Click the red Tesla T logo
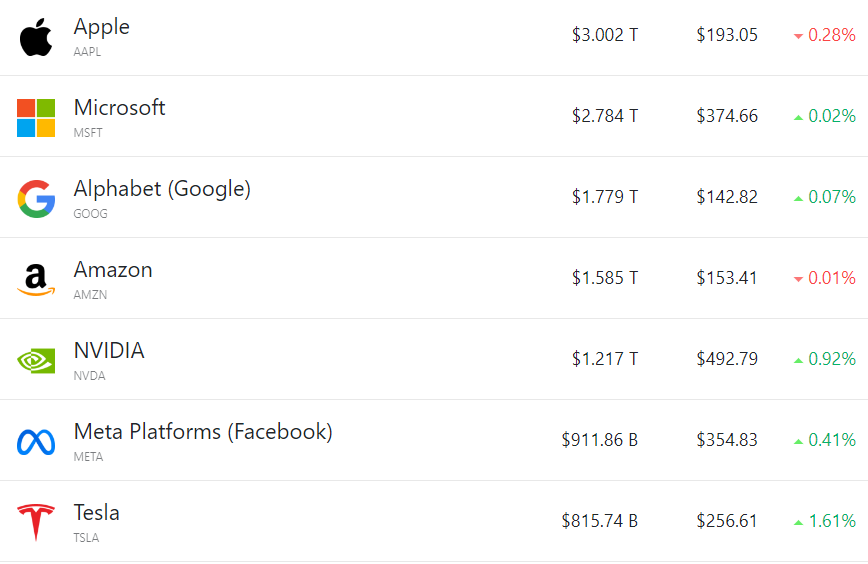The width and height of the screenshot is (868, 564). (x=36, y=522)
